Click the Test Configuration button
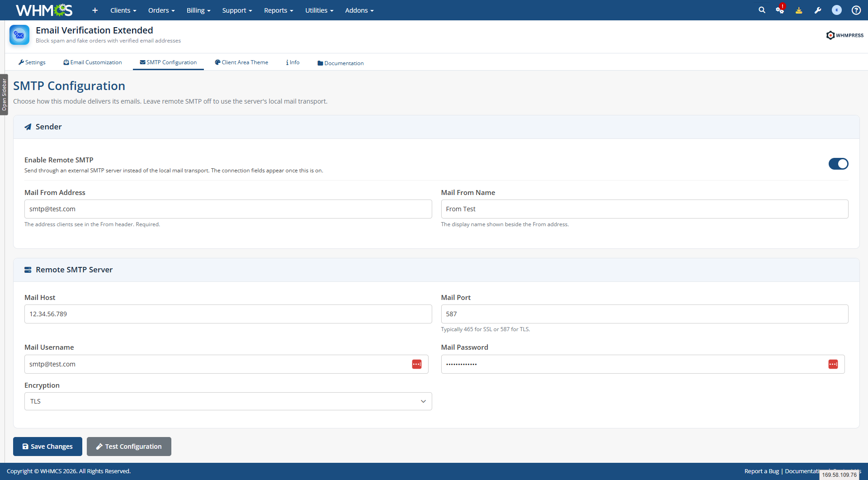 click(129, 447)
